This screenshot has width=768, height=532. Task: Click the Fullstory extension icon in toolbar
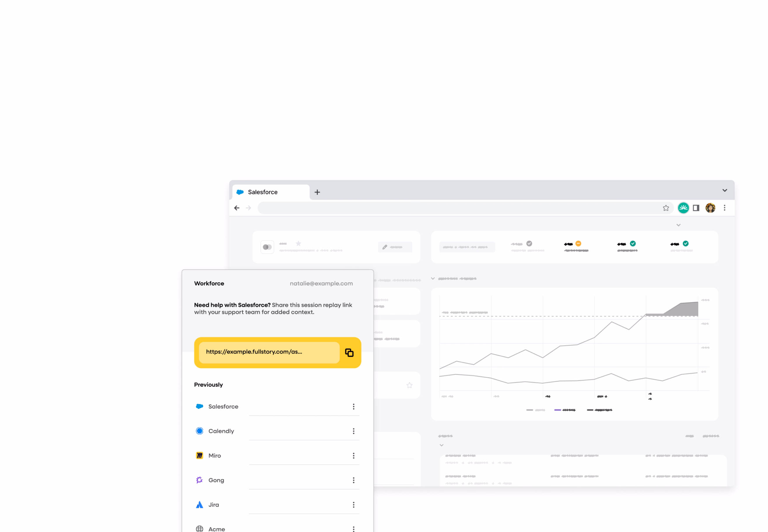pos(683,208)
